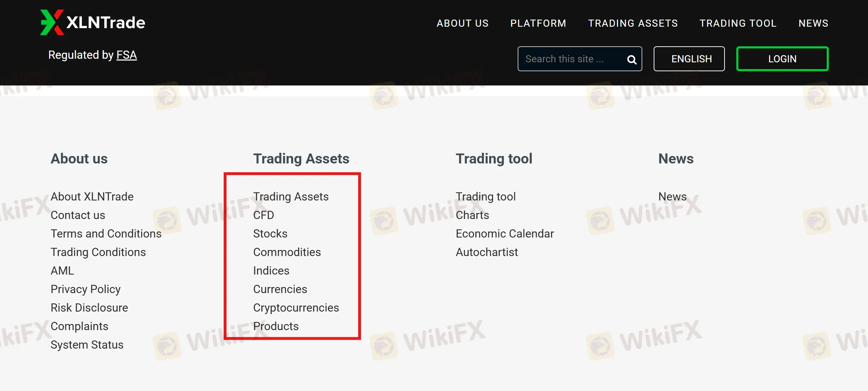Click the search magnifier icon

632,59
